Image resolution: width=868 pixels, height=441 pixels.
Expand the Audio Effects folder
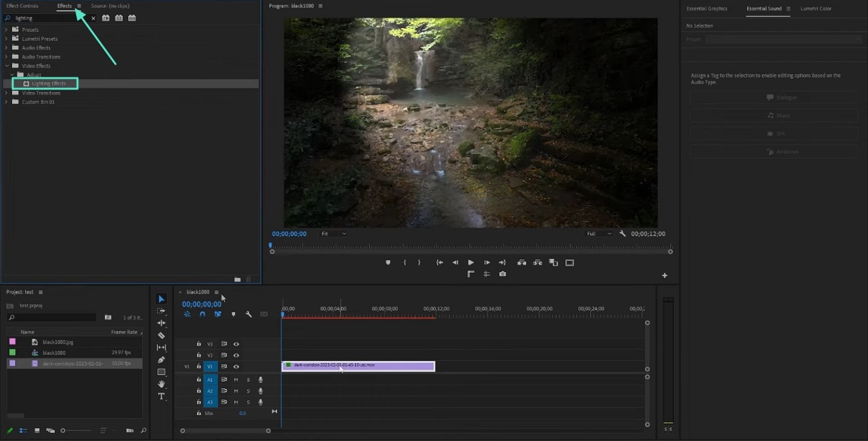point(6,48)
